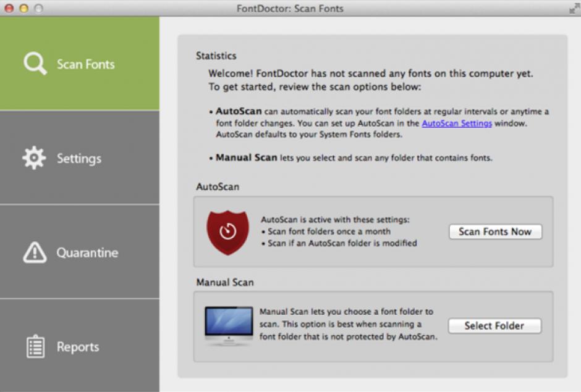Click 'font folder that is not protected by AutoScan'
The image size is (581, 392).
tap(349, 337)
